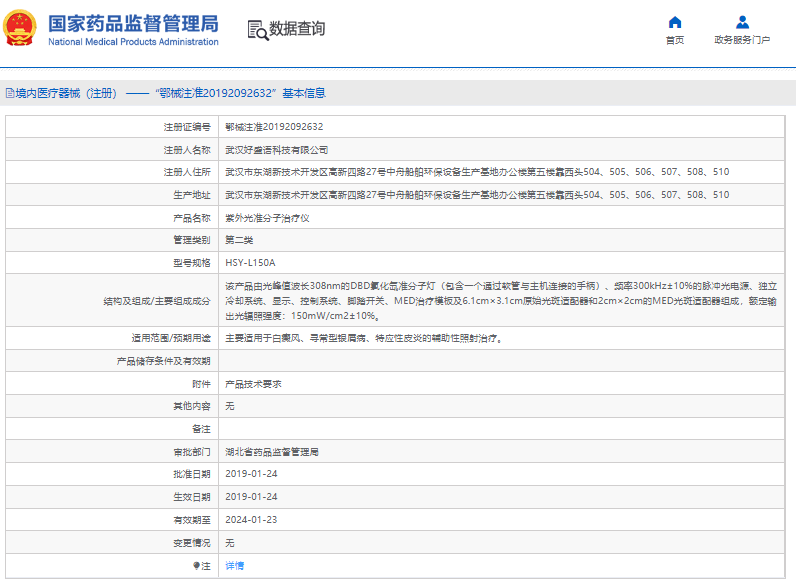Viewport: 796px width, 580px height.
Task: Click 湖北省药品监督管理局 approval department
Action: point(272,452)
